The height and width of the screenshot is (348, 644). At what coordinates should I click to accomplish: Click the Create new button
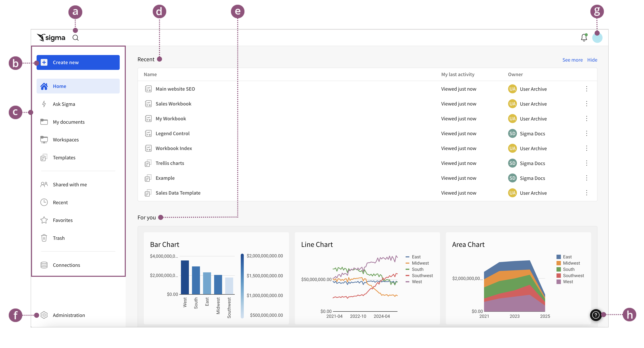[x=78, y=63]
